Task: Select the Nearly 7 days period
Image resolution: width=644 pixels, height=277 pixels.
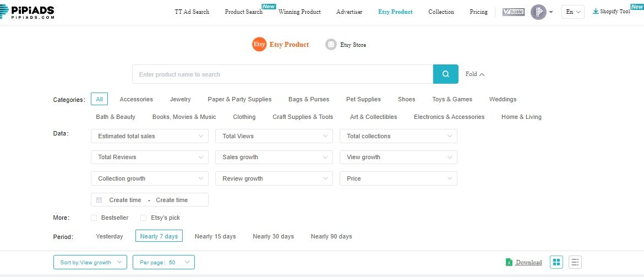Action: [x=159, y=236]
